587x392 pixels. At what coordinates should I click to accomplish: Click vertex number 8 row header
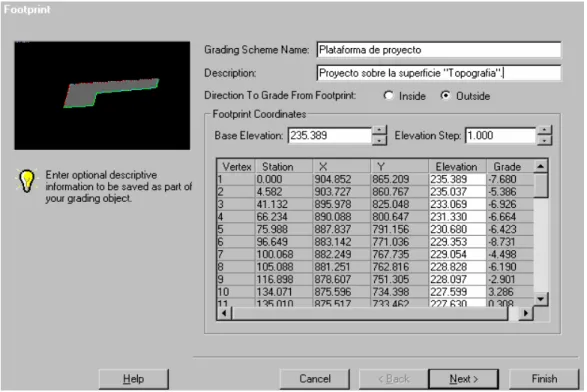tap(237, 267)
